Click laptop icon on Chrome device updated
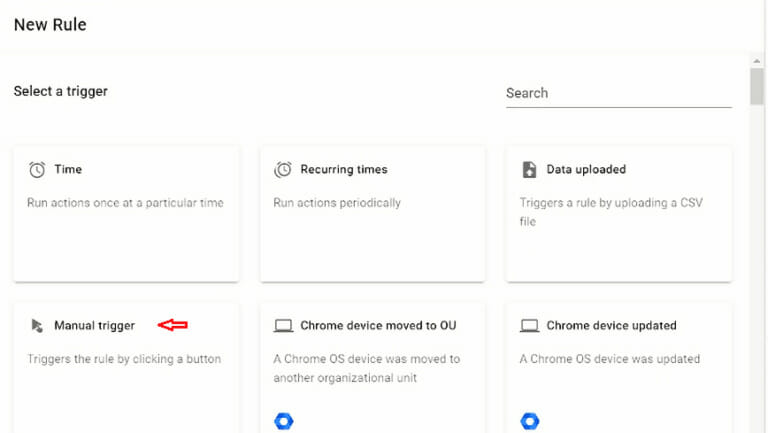The width and height of the screenshot is (768, 433). [x=529, y=326]
